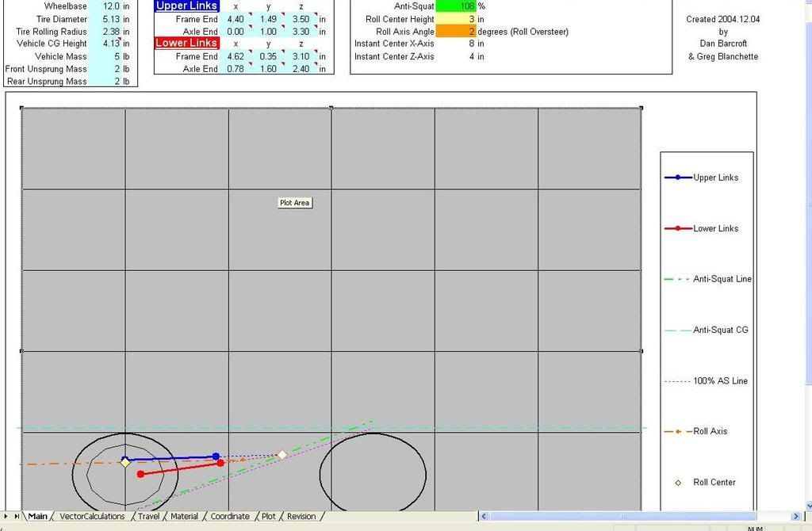Select the green Anti-Squat percentage cell
This screenshot has width=812, height=531.
[455, 6]
